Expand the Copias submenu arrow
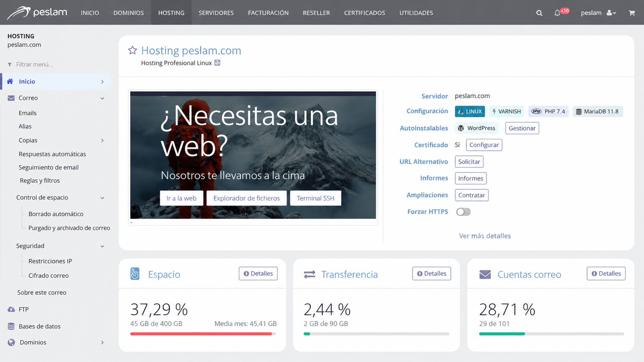 (x=102, y=140)
